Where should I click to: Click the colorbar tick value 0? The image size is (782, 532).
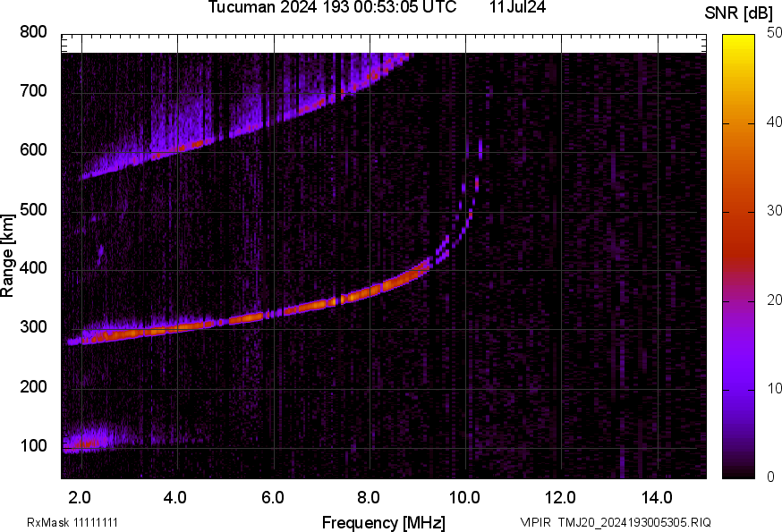coord(770,477)
